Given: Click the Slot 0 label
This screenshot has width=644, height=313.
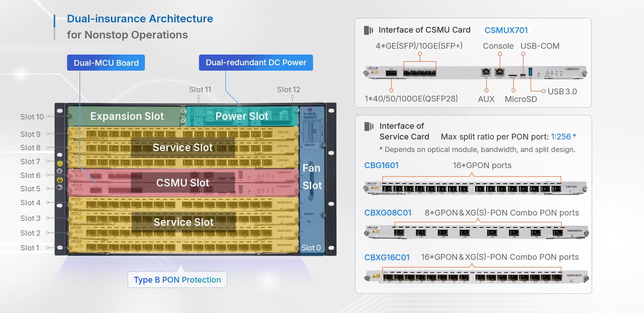Looking at the screenshot, I should 311,248.
